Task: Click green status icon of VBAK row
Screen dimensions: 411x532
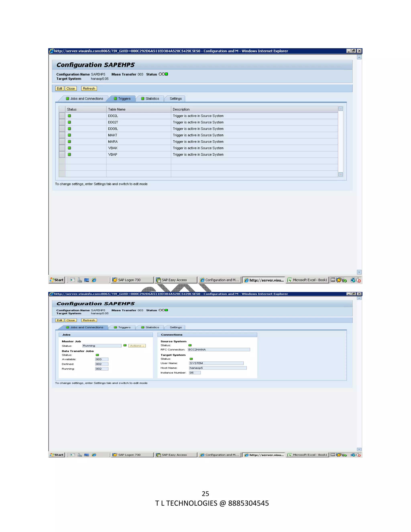Action: click(69, 148)
